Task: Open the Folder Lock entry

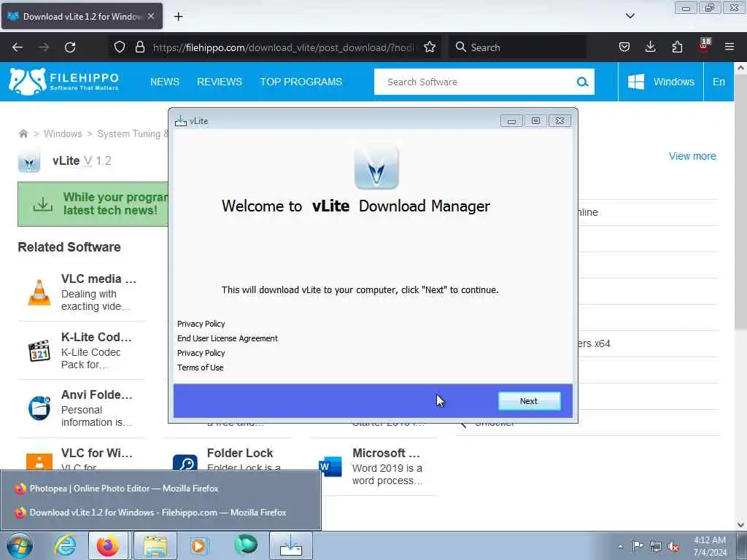Action: (240, 453)
